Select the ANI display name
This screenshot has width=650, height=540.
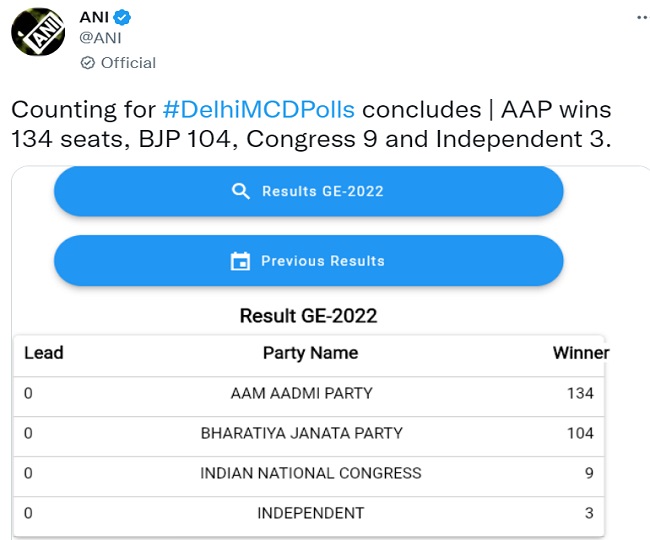coord(94,17)
